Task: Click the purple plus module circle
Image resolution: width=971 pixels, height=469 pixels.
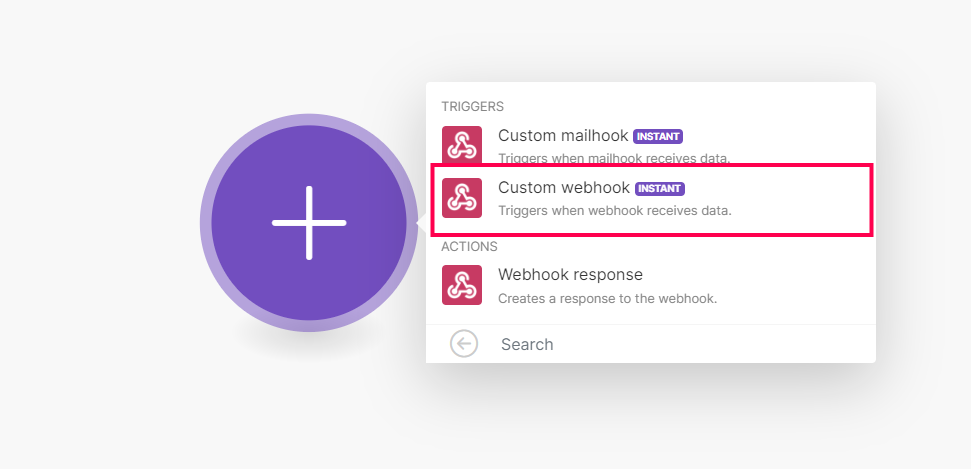Action: 309,222
